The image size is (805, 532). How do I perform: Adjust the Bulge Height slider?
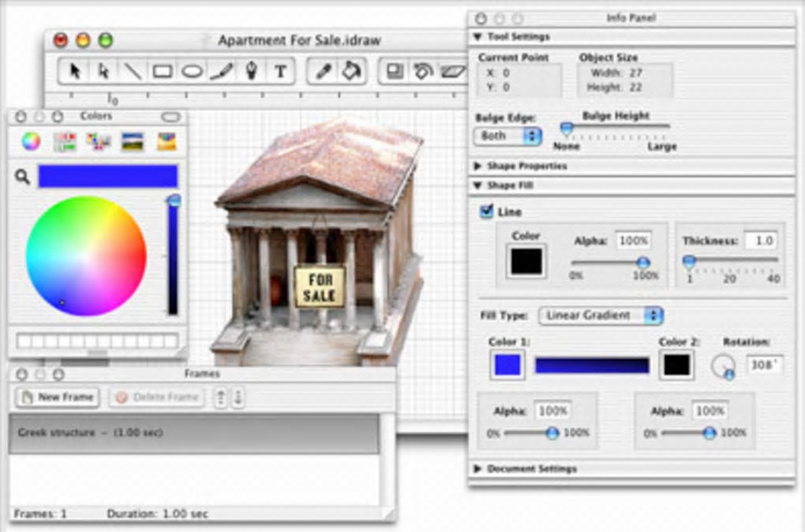pyautogui.click(x=567, y=127)
